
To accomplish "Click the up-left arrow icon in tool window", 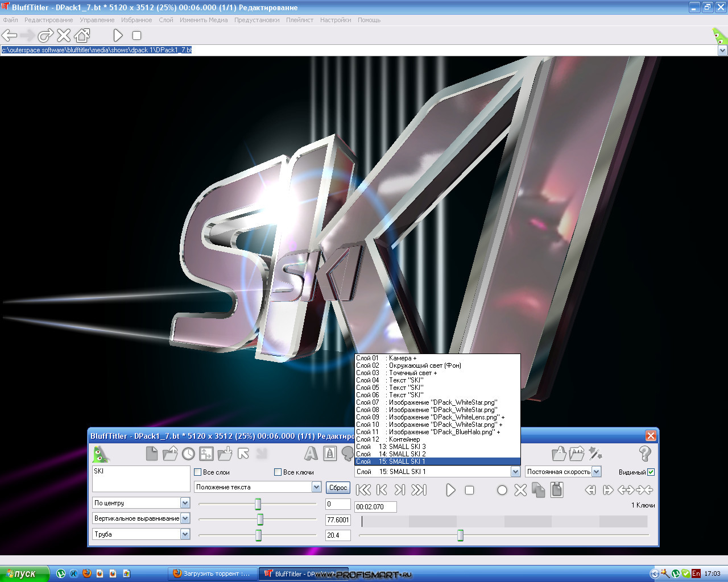I will (x=243, y=454).
